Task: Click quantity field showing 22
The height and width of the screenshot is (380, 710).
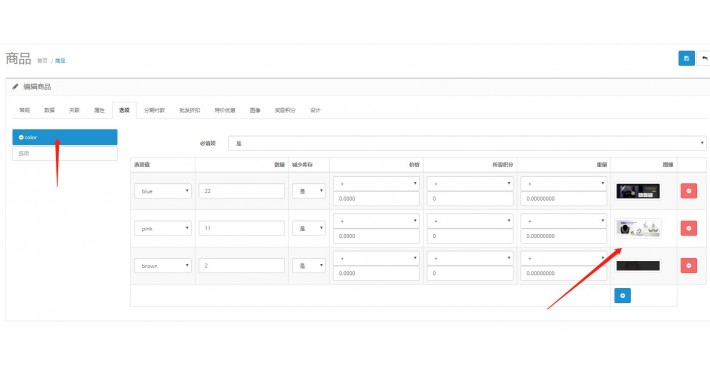Action: tap(242, 191)
